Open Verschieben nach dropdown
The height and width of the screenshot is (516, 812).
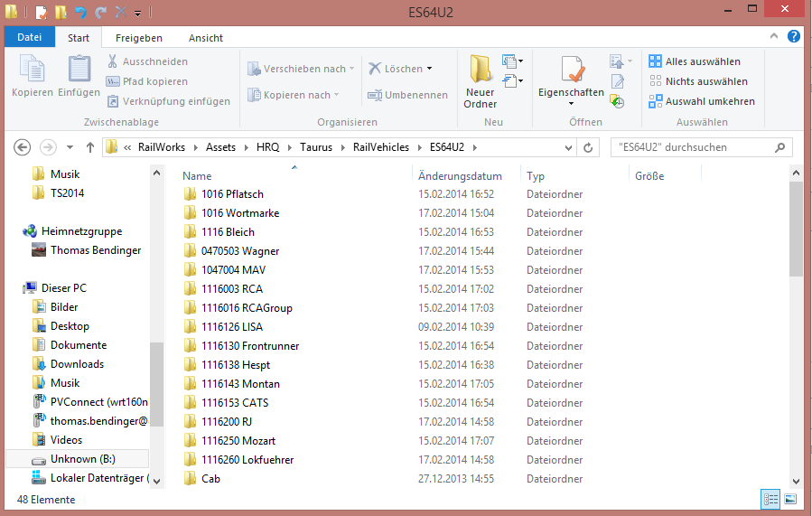(301, 69)
